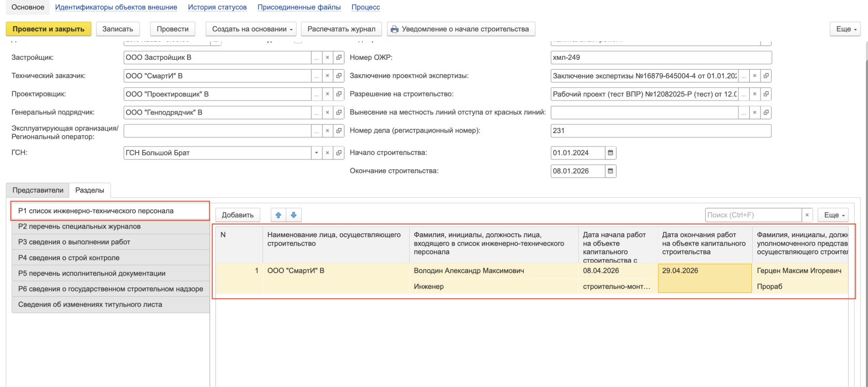
Task: Add a table row with Добавить
Action: click(238, 215)
